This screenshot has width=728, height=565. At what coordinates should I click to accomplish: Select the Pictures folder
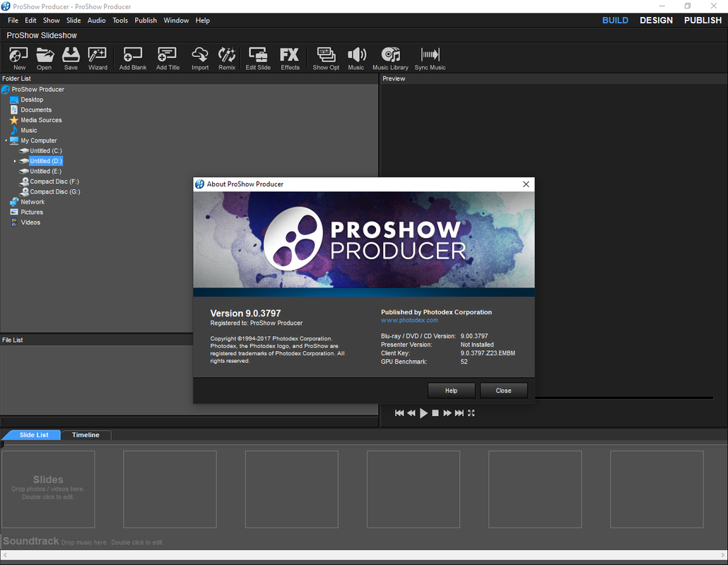tap(32, 212)
